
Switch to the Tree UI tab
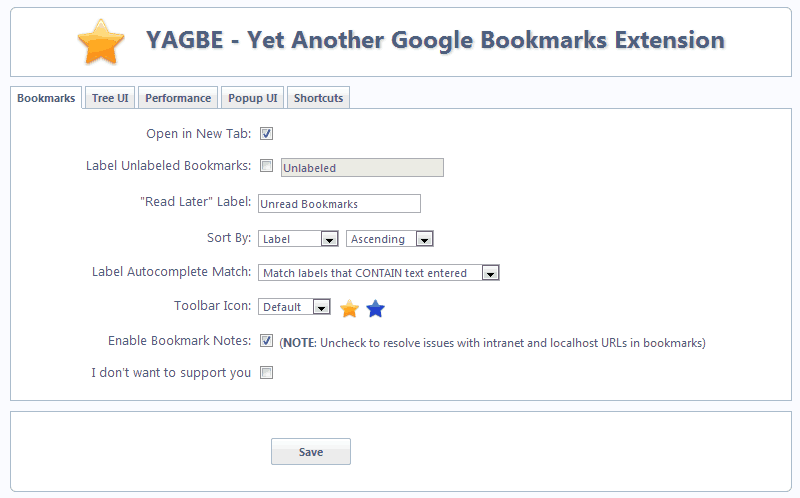tap(110, 98)
